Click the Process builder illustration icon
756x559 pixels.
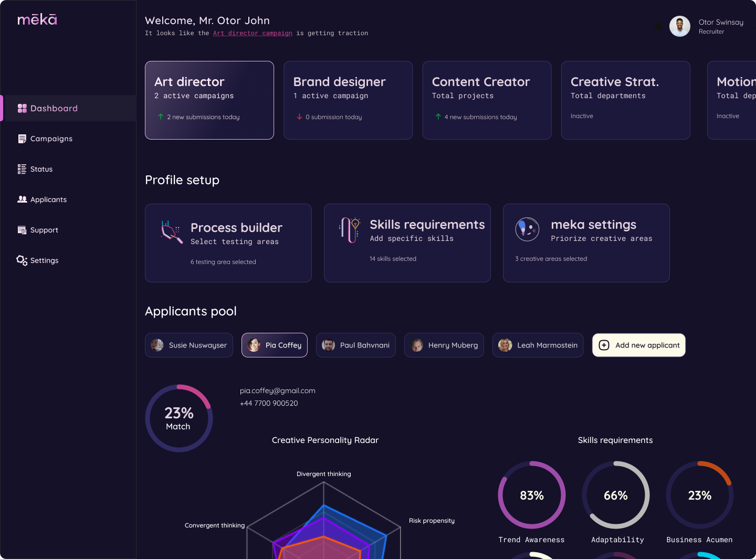[171, 231]
